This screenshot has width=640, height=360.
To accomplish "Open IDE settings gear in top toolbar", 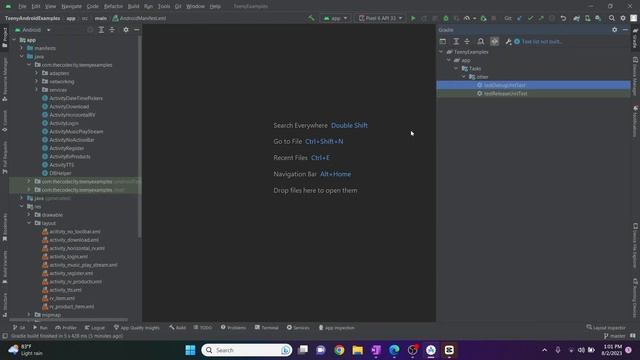I will [623, 18].
